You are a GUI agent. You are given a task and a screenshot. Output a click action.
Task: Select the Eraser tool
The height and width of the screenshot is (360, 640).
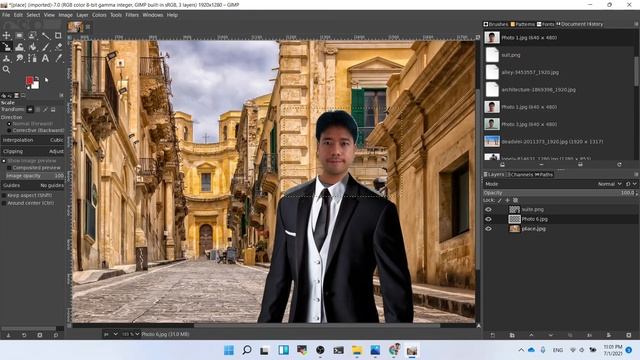click(x=58, y=47)
